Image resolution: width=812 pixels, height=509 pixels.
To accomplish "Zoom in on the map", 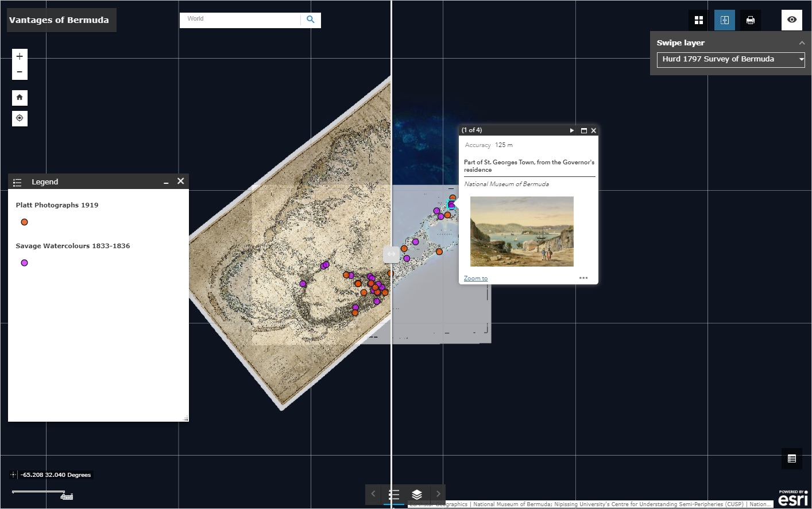I will [x=20, y=56].
